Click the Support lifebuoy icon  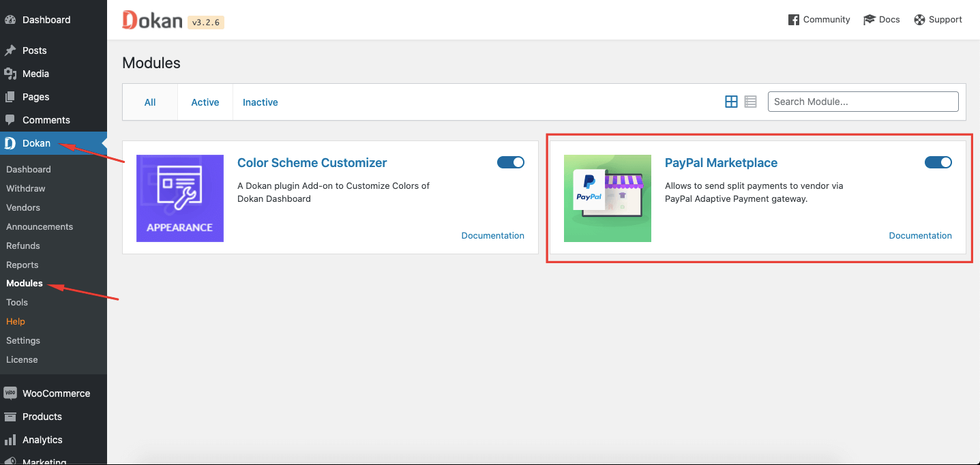point(919,20)
